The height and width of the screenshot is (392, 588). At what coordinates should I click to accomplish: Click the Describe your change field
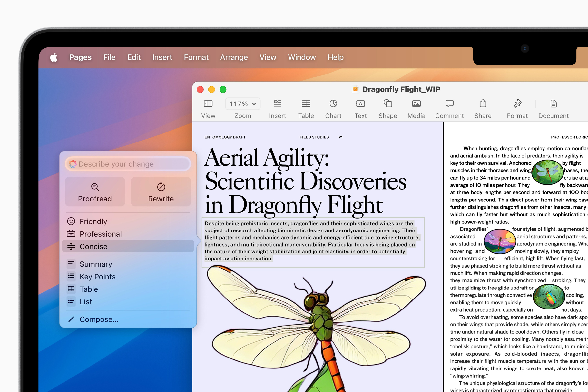[x=128, y=164]
